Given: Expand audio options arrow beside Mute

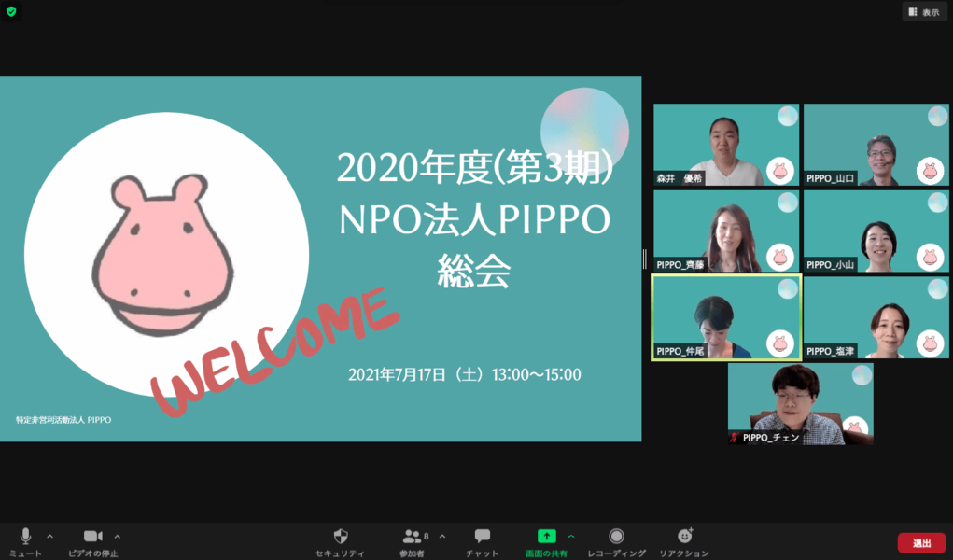Looking at the screenshot, I should [50, 536].
